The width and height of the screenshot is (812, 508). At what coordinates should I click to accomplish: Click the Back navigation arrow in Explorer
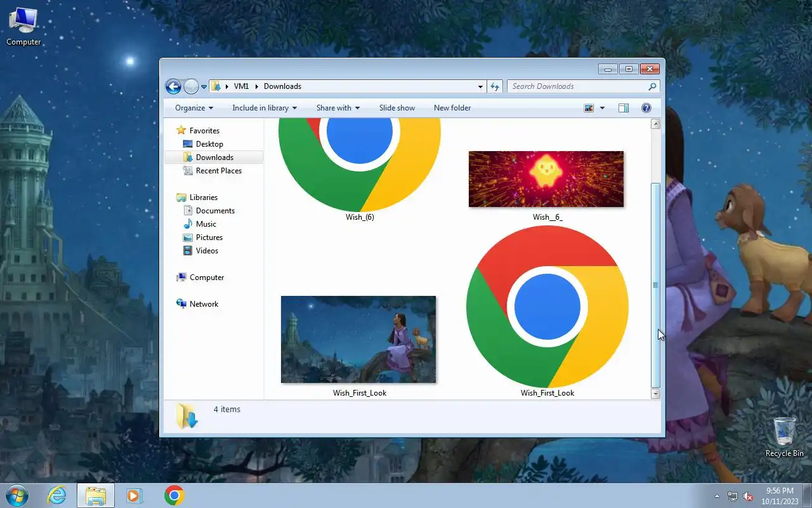(173, 86)
